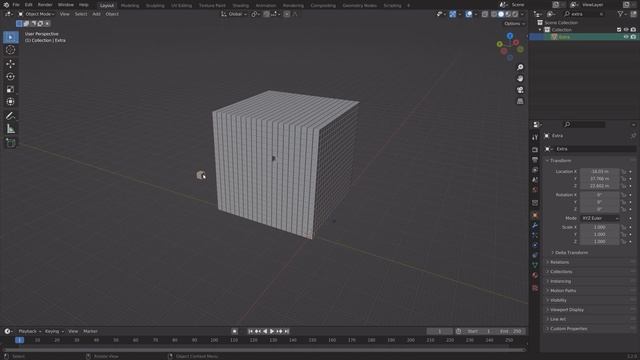Toggle X-ray display in viewport header
Screen dimensions: 640x360
(485, 14)
